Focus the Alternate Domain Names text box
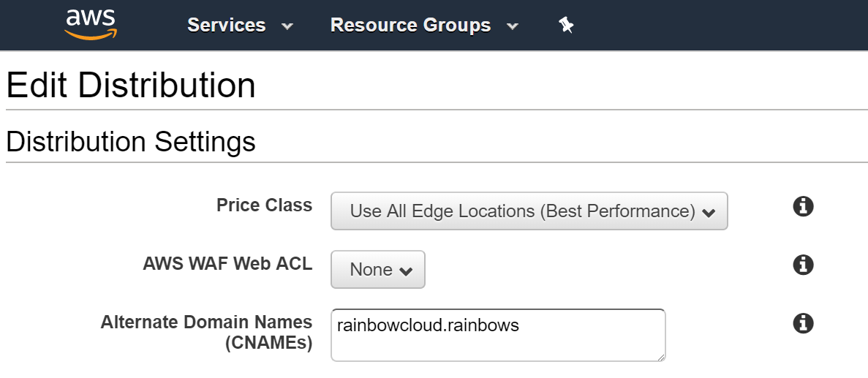868x378 pixels. (498, 336)
